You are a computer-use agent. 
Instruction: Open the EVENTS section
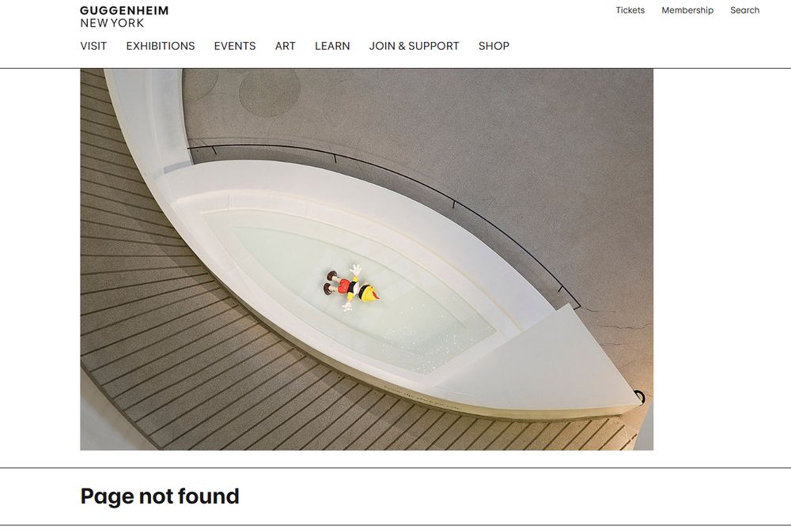(235, 46)
